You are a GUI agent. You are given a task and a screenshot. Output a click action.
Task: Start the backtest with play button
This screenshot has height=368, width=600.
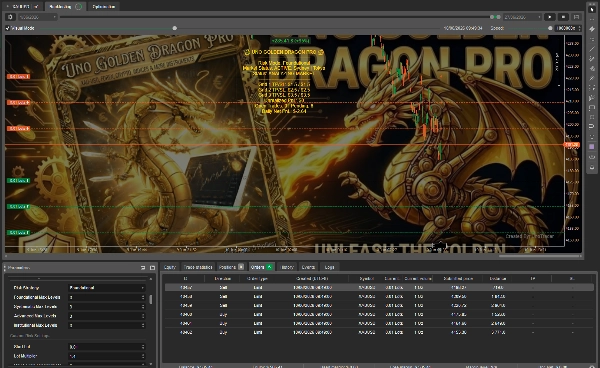pyautogui.click(x=550, y=17)
